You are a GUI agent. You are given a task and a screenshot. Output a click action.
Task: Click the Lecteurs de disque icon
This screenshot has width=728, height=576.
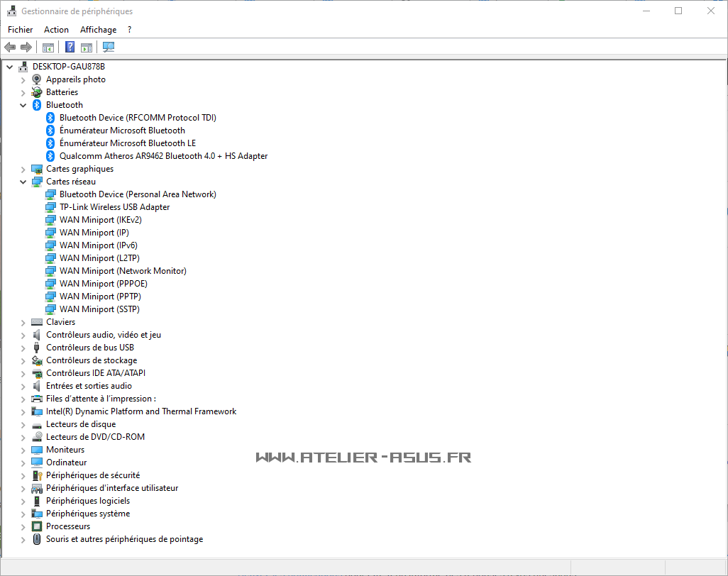click(x=37, y=425)
